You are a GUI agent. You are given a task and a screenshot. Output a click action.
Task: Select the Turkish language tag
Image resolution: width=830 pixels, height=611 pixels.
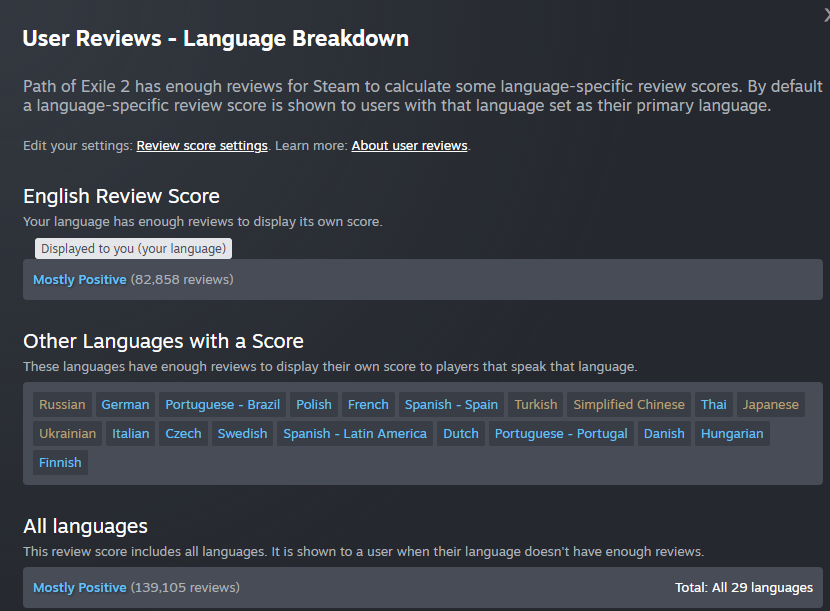click(x=536, y=405)
